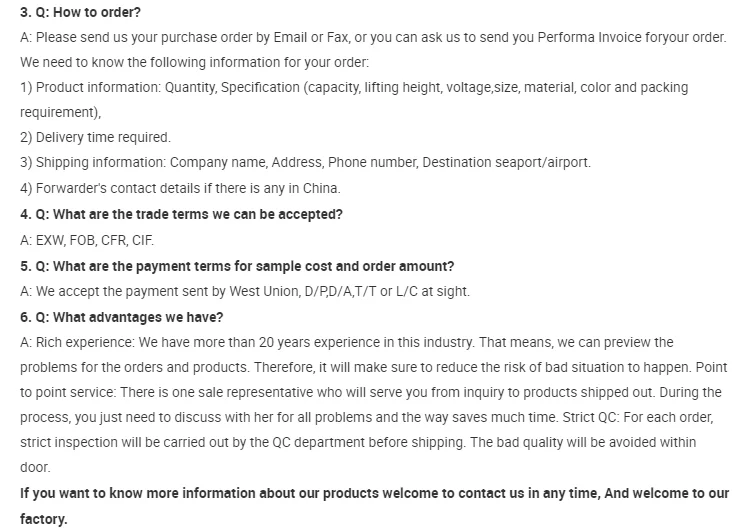This screenshot has height=529, width=749.
Task: Click the line "4) Forwarder's contact details"
Action: (x=180, y=188)
